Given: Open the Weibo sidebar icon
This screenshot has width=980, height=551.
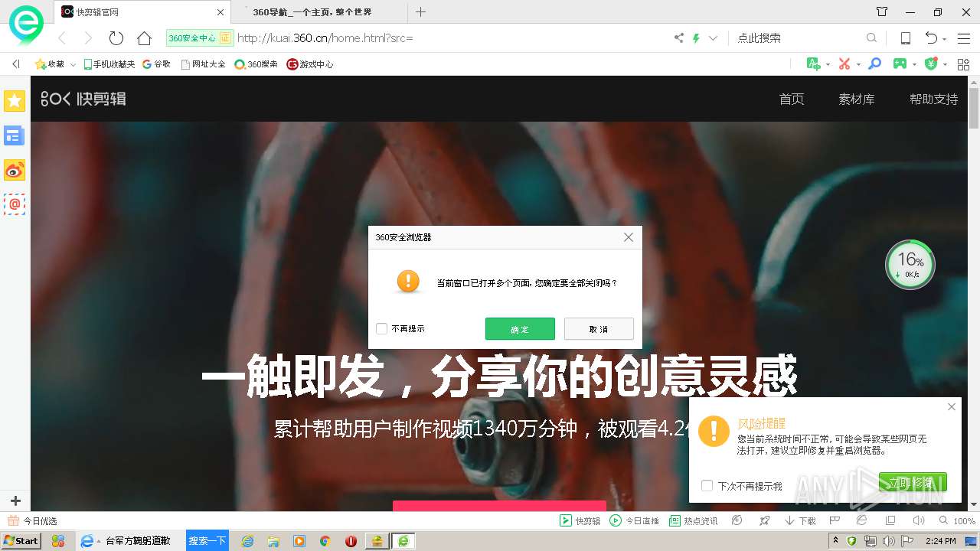Looking at the screenshot, I should pos(15,170).
